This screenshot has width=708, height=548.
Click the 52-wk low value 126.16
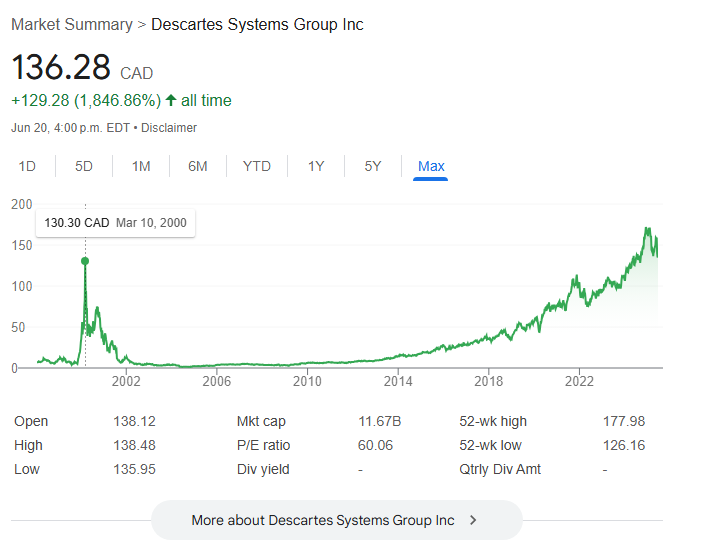coord(624,445)
